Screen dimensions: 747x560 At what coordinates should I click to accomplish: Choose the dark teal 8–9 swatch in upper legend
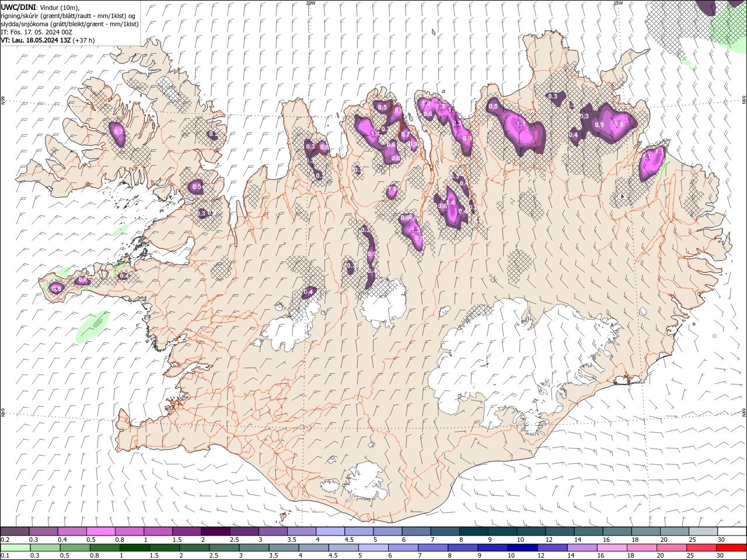click(473, 531)
